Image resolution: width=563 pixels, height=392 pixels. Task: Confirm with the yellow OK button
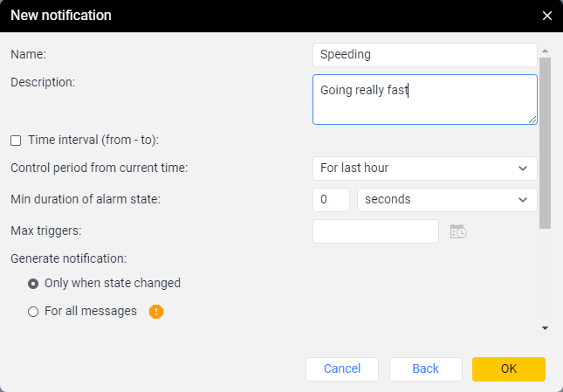tap(509, 368)
